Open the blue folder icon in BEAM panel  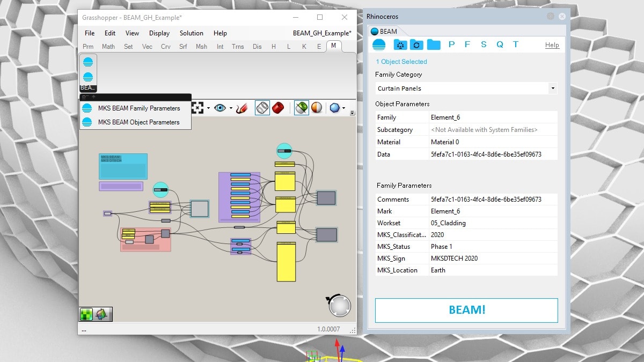[434, 45]
